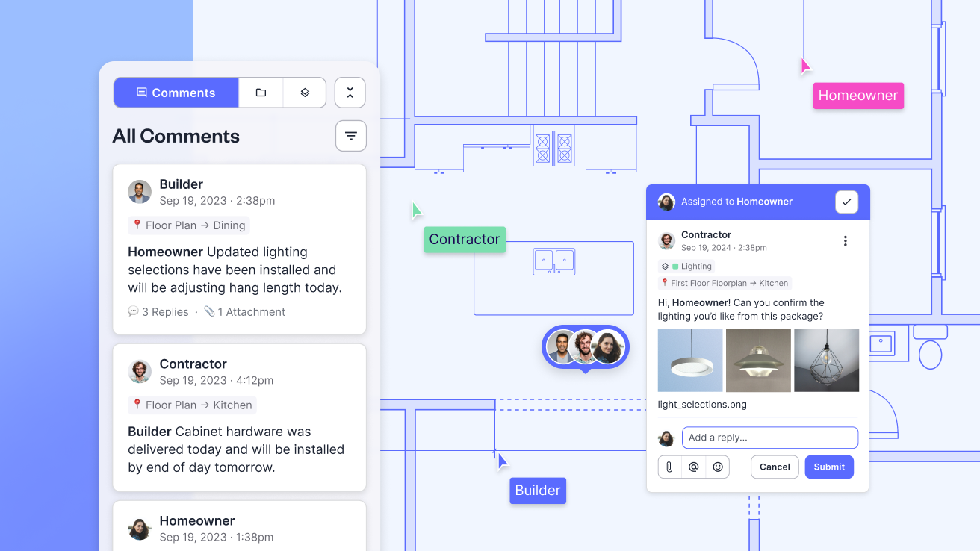Open the Comments tab
The width and height of the screenshot is (980, 551).
point(176,93)
